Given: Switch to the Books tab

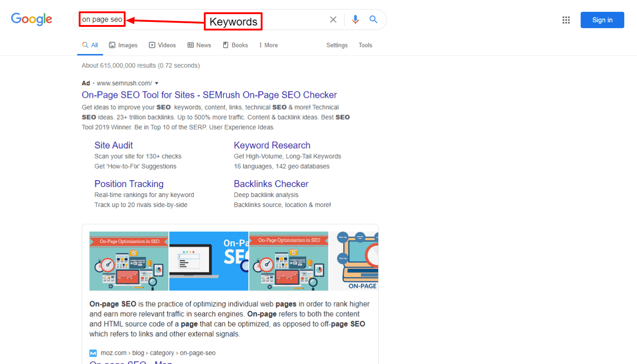Looking at the screenshot, I should pos(235,45).
